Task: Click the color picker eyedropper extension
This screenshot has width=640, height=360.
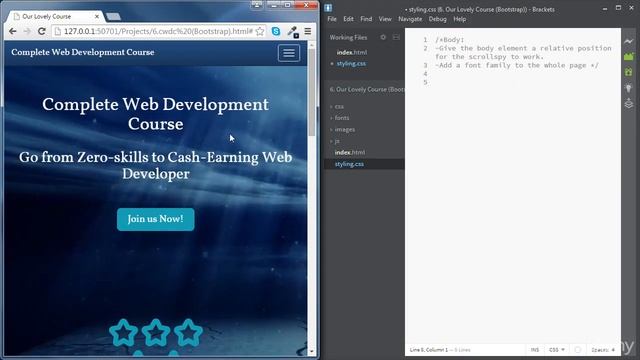Action: click(292, 31)
